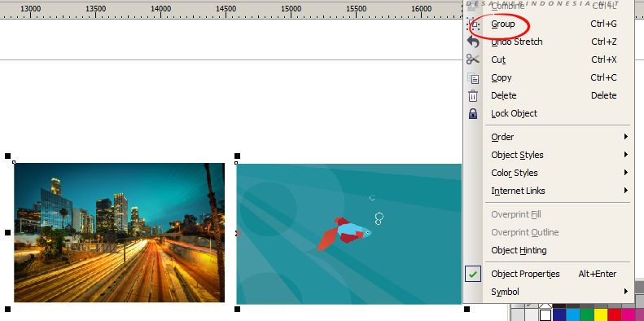The image size is (644, 321).
Task: Click the trash can Delete icon
Action: pos(473,96)
